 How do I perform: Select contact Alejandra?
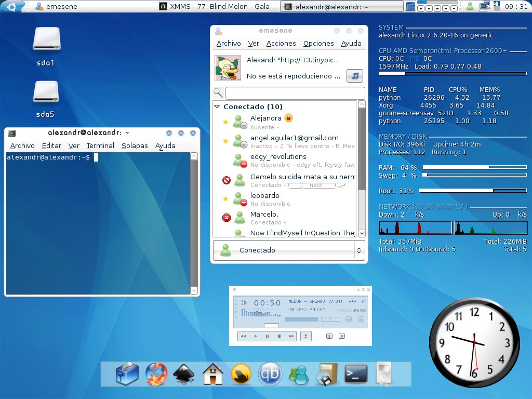(285, 123)
